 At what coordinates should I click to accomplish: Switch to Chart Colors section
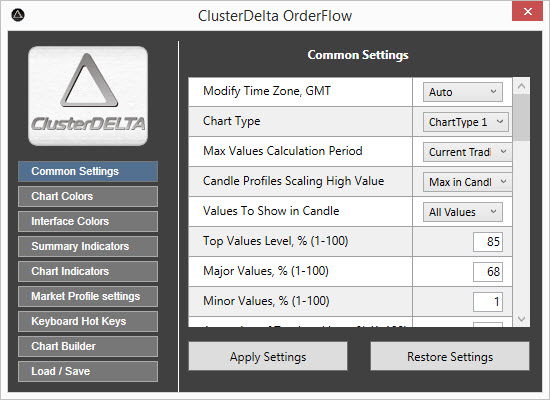tap(88, 196)
